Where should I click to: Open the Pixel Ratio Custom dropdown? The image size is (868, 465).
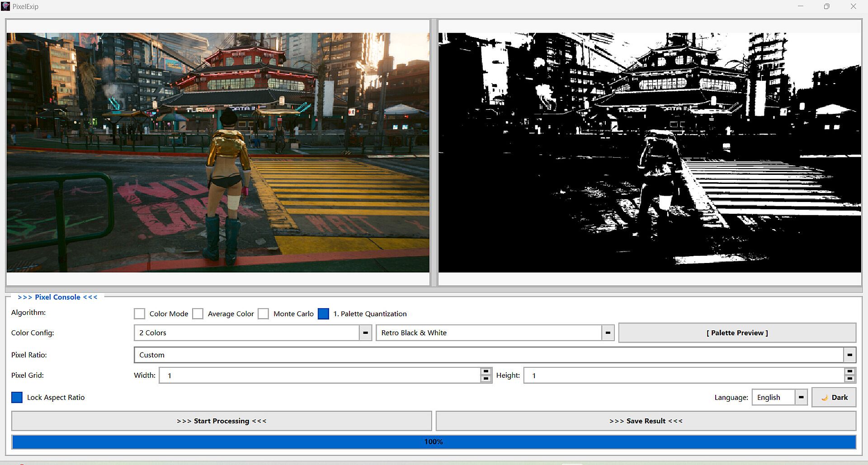849,355
